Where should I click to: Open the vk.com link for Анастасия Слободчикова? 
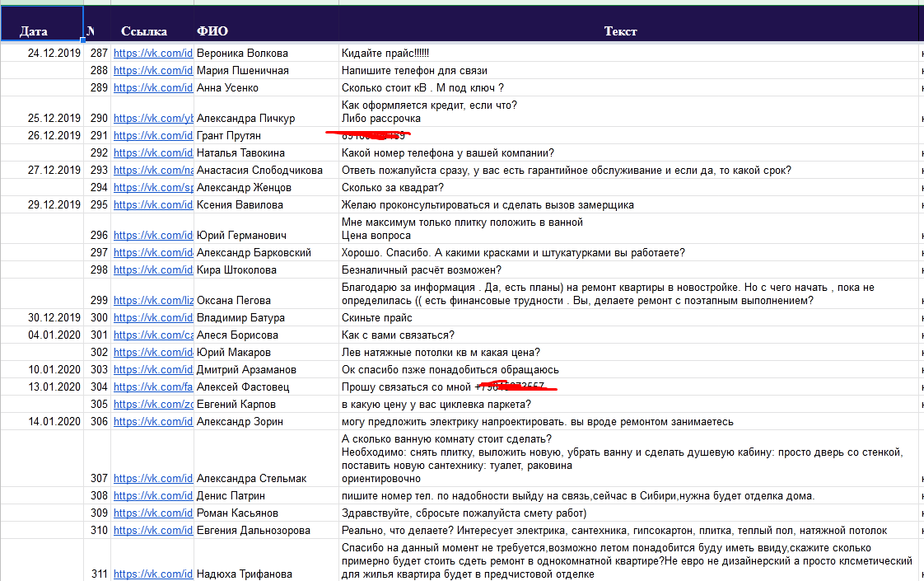pyautogui.click(x=153, y=170)
